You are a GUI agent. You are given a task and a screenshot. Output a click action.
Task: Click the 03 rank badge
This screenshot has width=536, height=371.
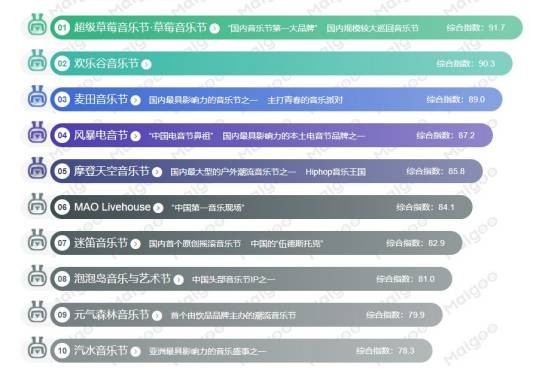[x=62, y=99]
